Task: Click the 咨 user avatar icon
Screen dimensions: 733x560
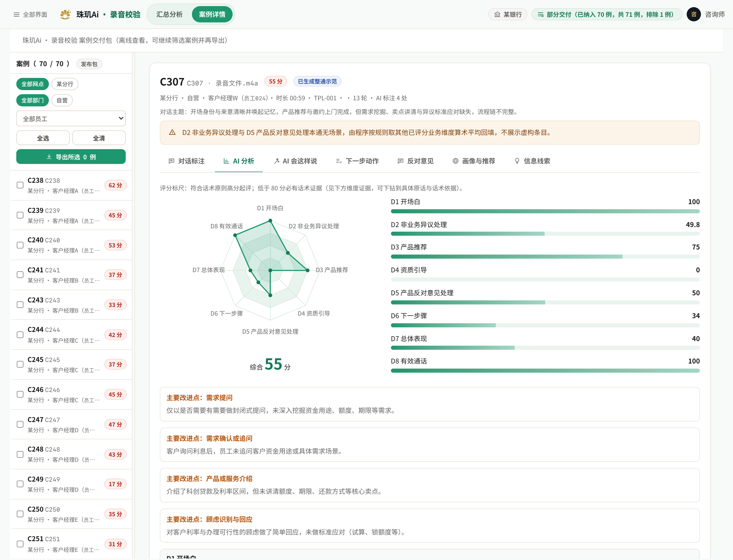Action: pos(693,14)
